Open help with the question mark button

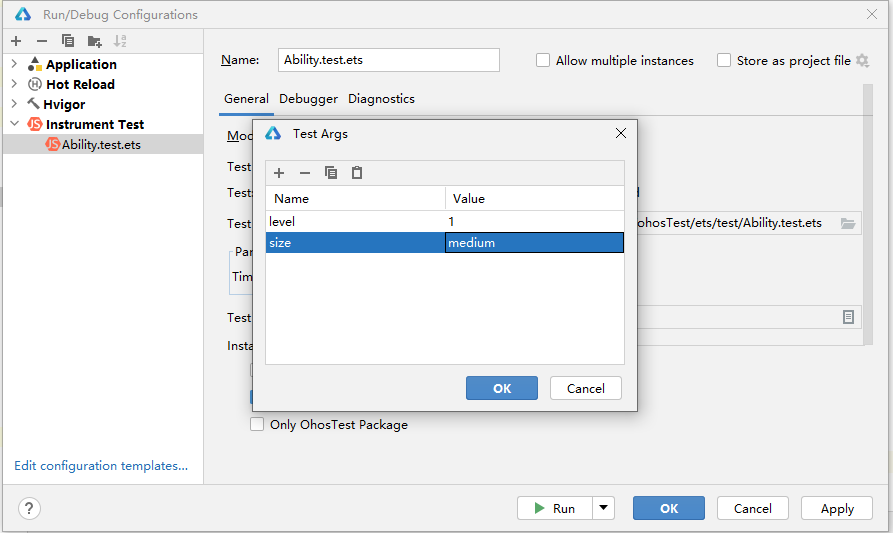[x=30, y=508]
